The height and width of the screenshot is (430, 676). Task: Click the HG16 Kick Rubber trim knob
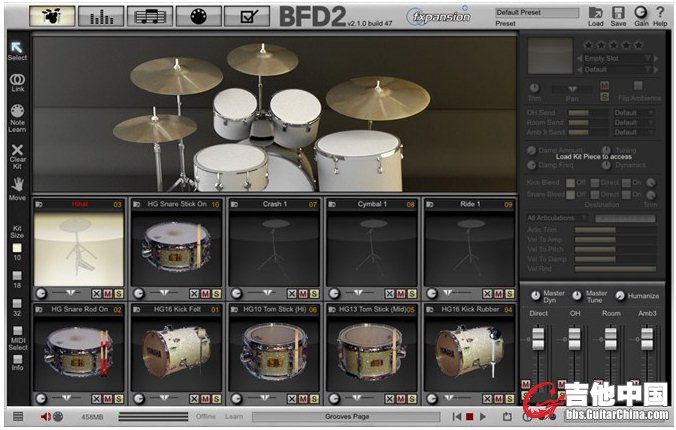coord(432,399)
